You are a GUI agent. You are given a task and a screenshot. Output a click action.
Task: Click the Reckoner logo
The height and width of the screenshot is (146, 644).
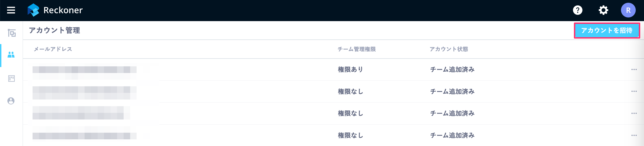coord(55,10)
